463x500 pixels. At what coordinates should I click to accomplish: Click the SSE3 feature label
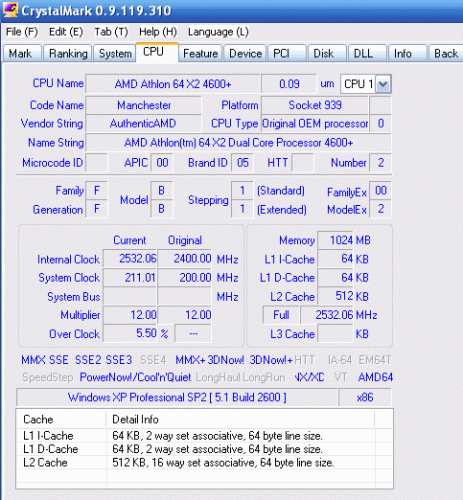click(119, 360)
